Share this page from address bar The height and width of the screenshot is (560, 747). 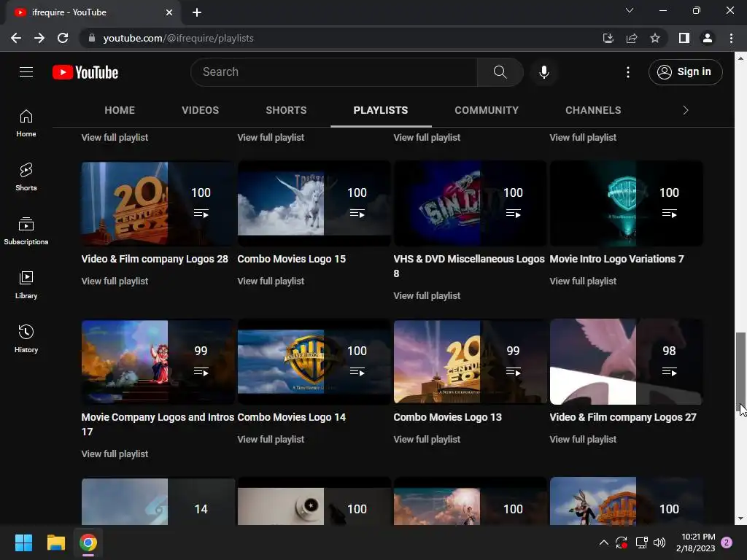pyautogui.click(x=632, y=38)
